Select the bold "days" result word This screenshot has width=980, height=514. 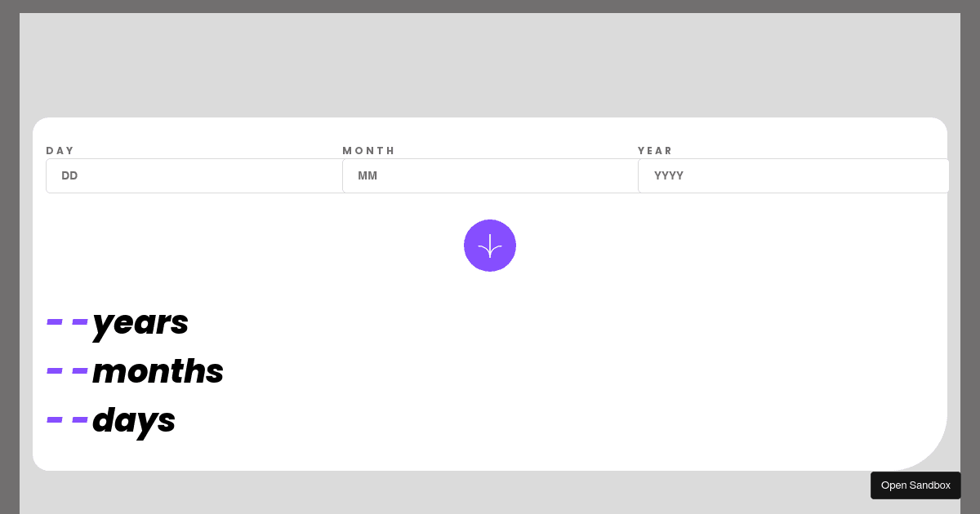click(134, 421)
